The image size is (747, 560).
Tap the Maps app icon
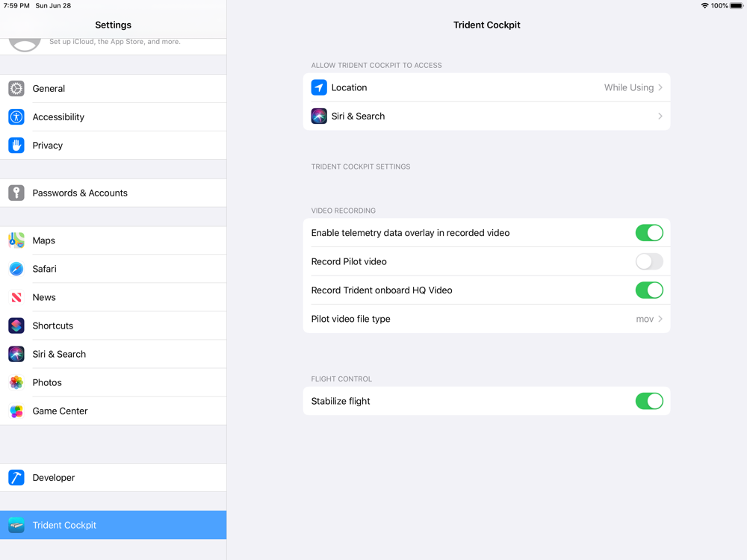tap(16, 240)
